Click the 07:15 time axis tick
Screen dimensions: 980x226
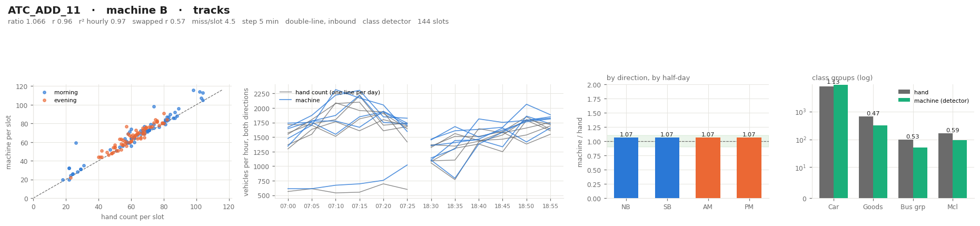point(360,206)
